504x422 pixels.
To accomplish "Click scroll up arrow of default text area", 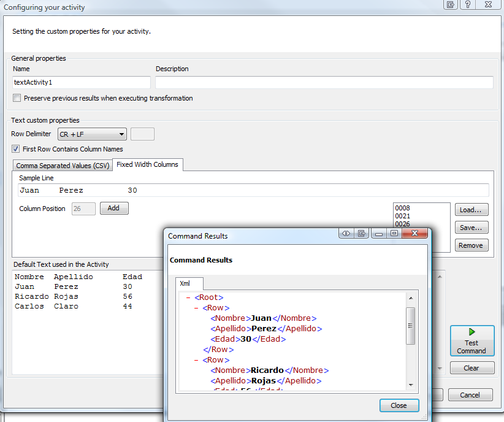I will [x=440, y=277].
